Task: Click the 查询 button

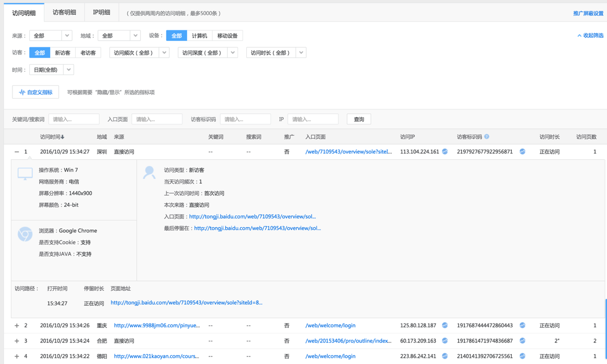Action: tap(359, 120)
